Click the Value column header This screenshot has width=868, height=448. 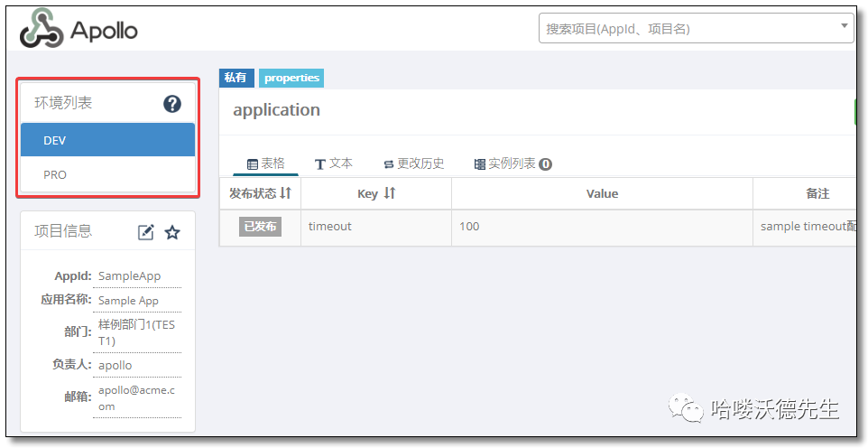click(x=603, y=193)
